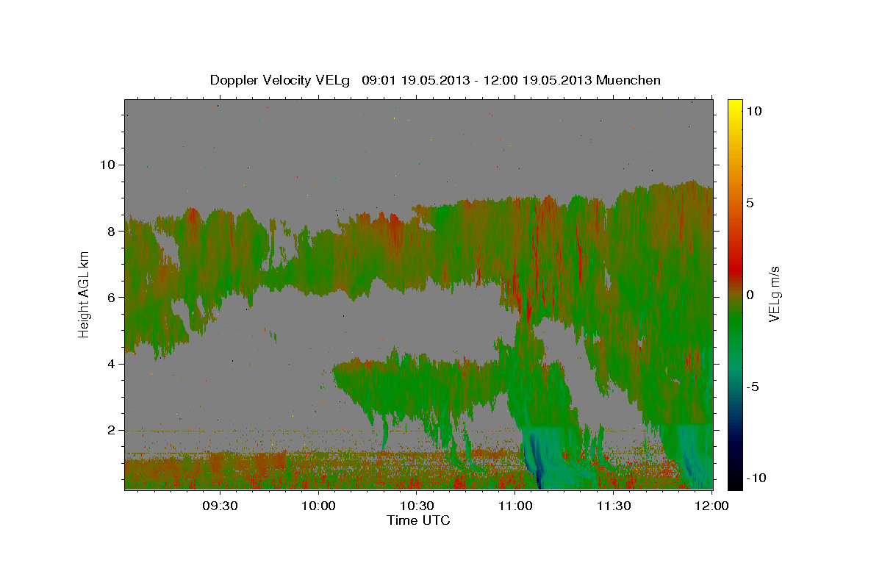The height and width of the screenshot is (588, 882).
Task: Click the 10:30 time tick label
Action: click(x=417, y=506)
